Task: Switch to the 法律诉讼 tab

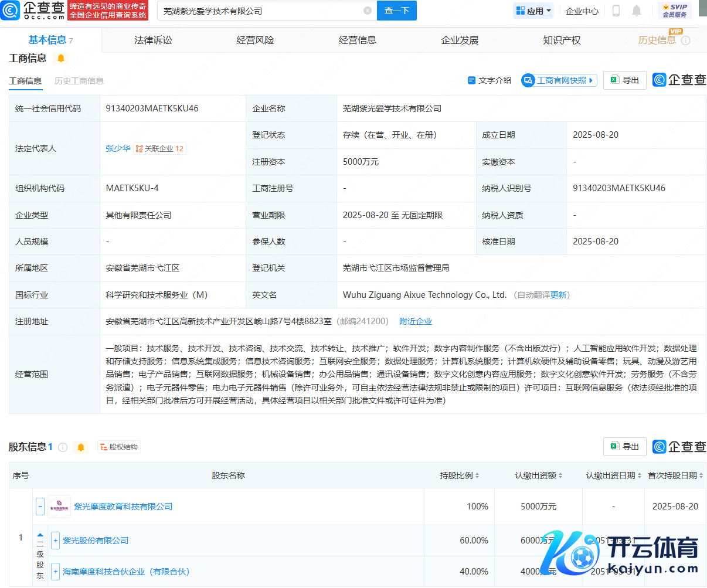Action: click(x=153, y=40)
